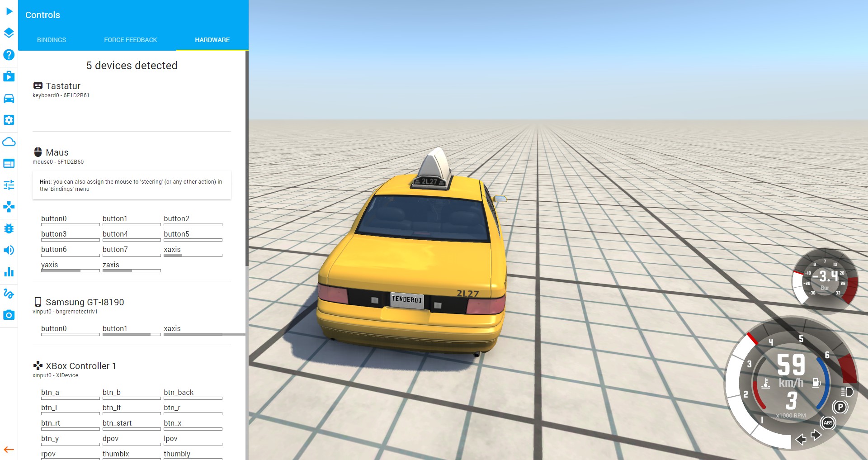This screenshot has height=460, width=868.
Task: Open the help question mark icon
Action: (x=9, y=55)
